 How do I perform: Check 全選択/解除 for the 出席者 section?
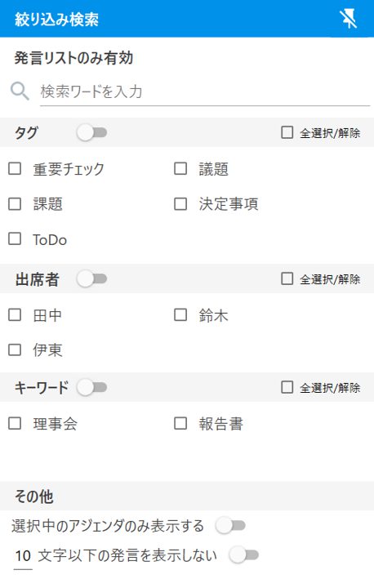point(287,278)
